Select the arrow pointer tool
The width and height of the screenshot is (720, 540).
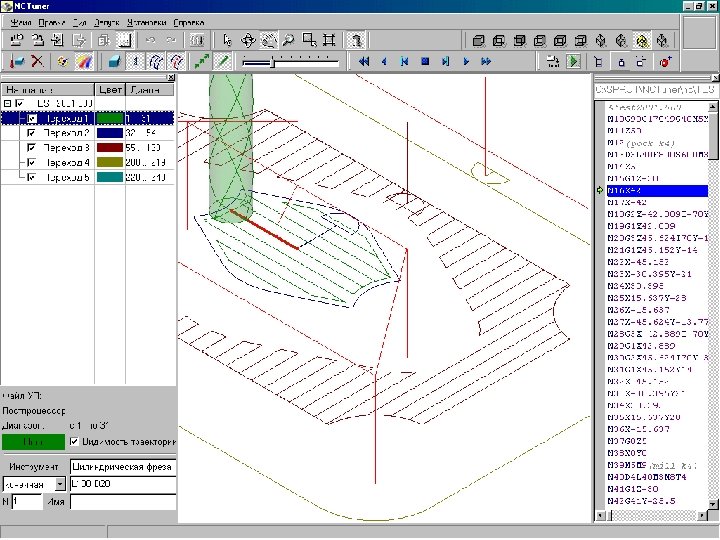pyautogui.click(x=228, y=40)
